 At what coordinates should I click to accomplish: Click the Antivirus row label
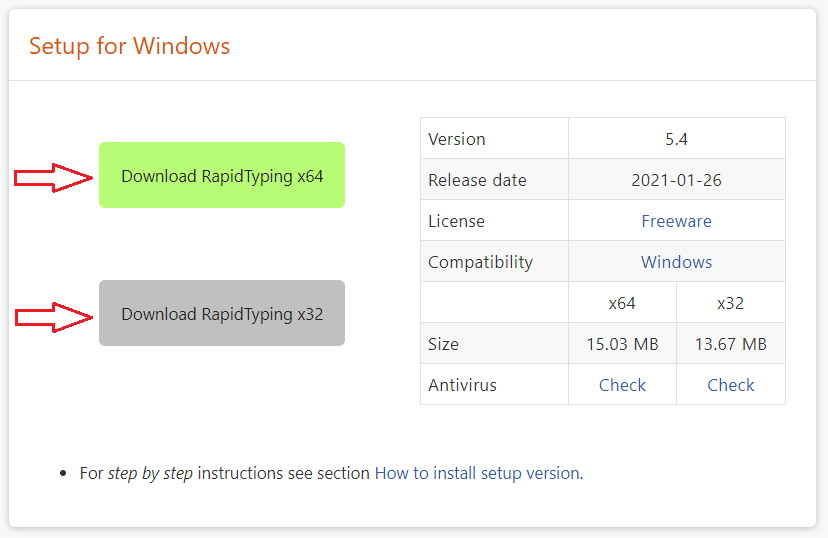[x=463, y=385]
